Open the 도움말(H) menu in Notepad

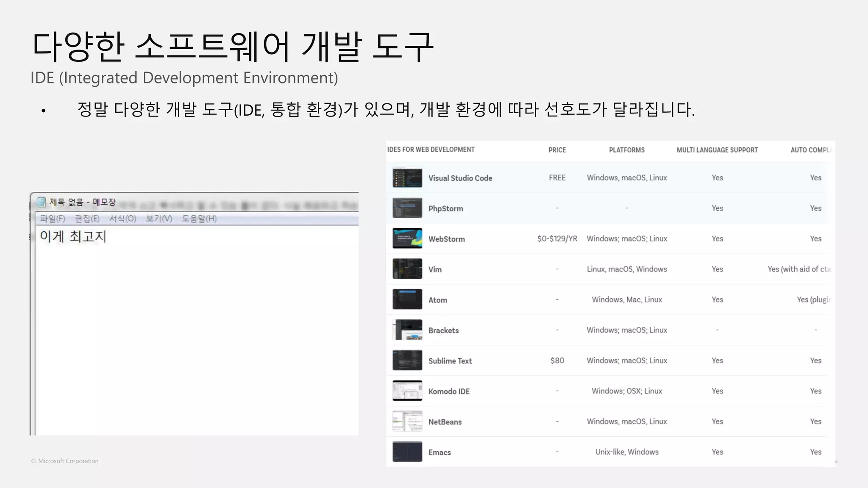199,219
